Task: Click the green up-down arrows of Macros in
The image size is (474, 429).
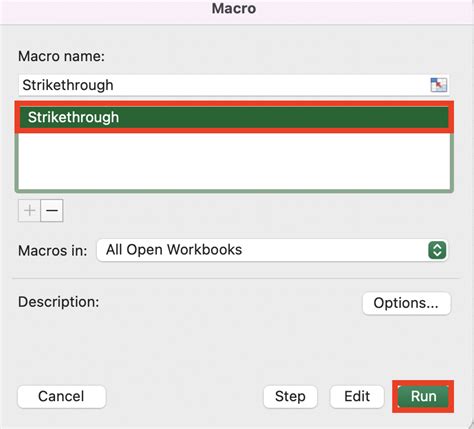Action: coord(437,250)
